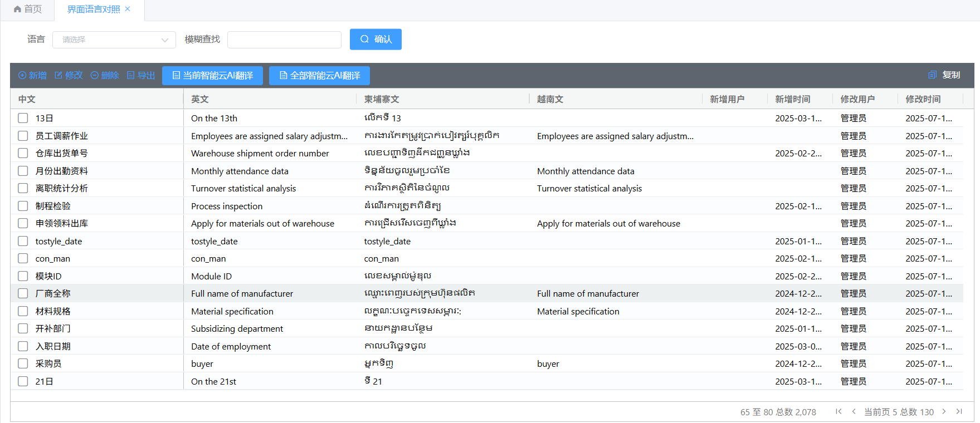Close the 界面语言对照 tab

pos(128,9)
